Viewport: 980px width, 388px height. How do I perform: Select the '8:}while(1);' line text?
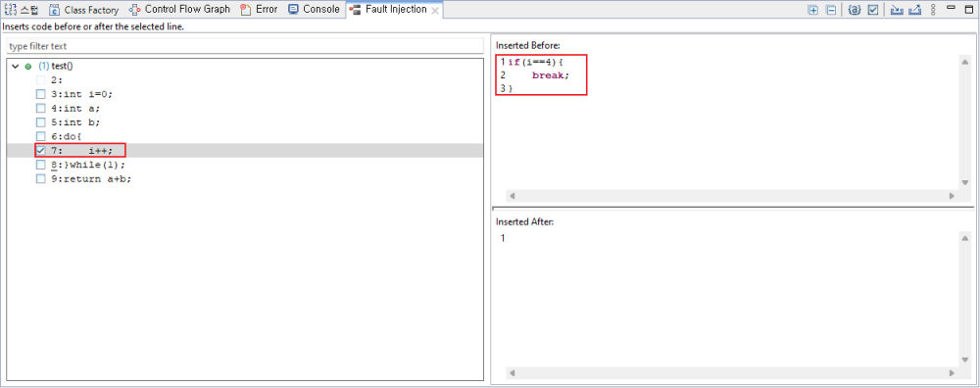(88, 165)
